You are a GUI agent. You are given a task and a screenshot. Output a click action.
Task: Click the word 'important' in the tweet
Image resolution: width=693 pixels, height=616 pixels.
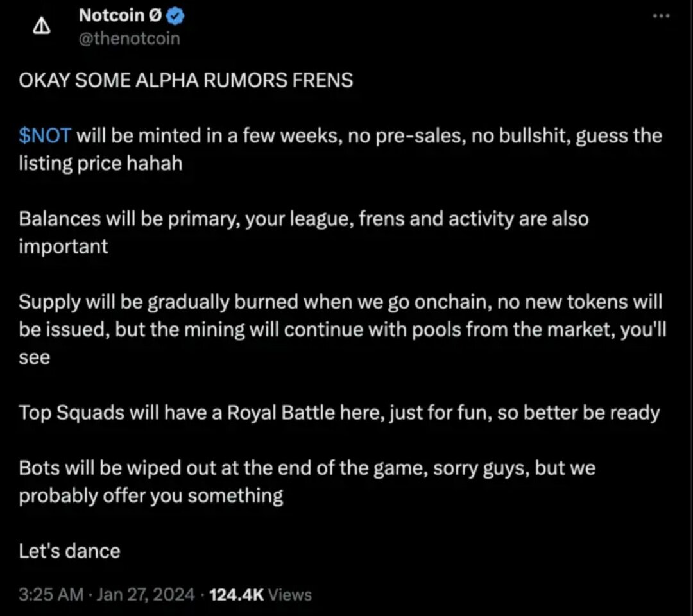64,246
